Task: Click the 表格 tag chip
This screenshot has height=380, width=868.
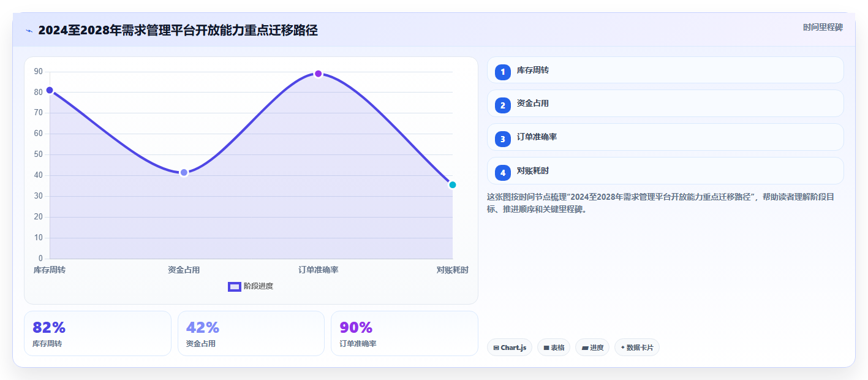Action: coord(554,348)
